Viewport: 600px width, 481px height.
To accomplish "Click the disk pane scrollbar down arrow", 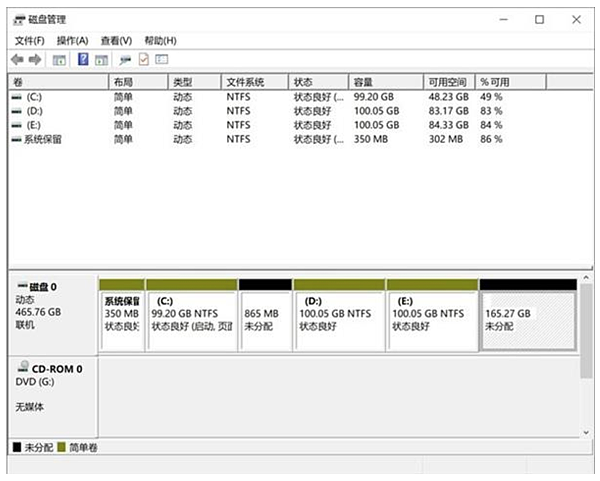I will point(586,433).
